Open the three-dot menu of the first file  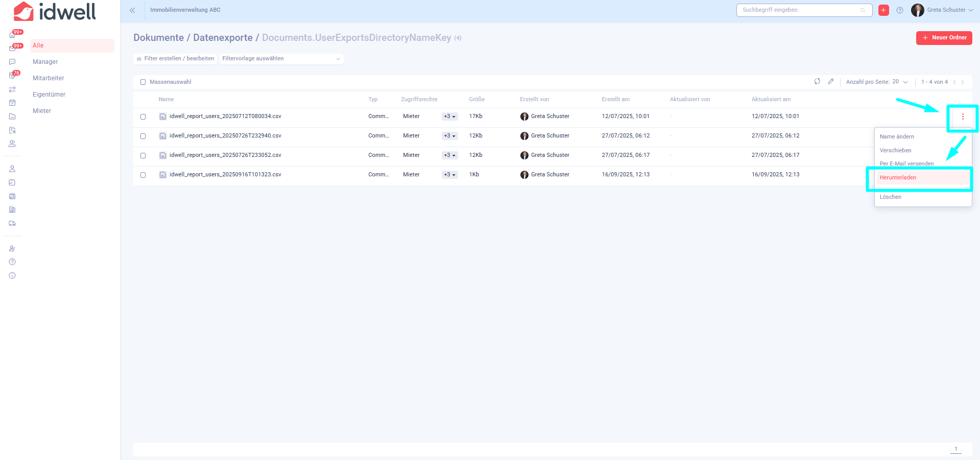coord(963,117)
